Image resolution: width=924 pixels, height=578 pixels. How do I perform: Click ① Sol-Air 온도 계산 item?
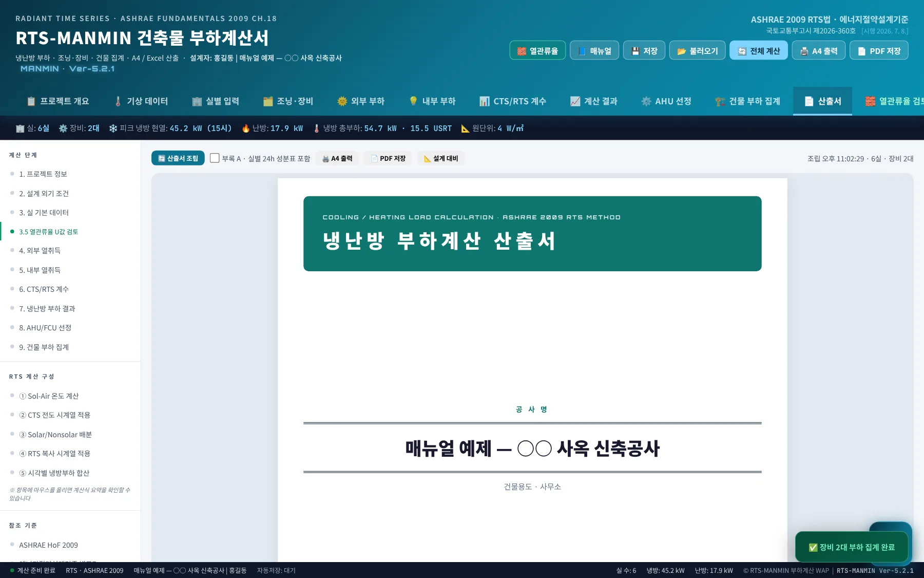click(70, 396)
